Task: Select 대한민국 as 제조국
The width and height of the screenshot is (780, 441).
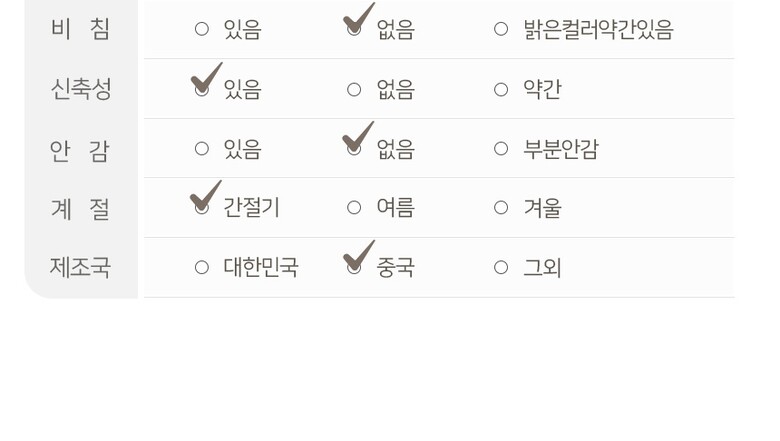Action: tap(202, 267)
